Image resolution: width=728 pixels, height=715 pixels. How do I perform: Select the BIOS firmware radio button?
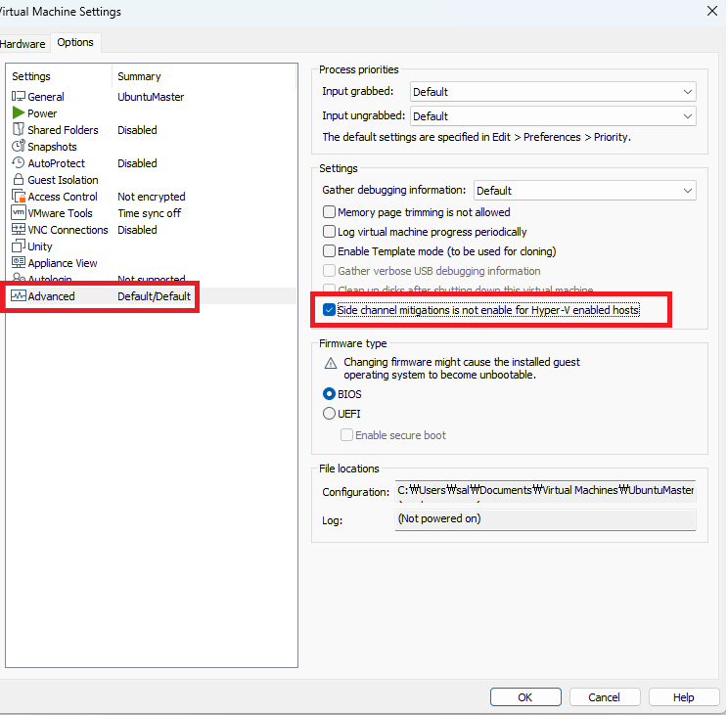329,394
